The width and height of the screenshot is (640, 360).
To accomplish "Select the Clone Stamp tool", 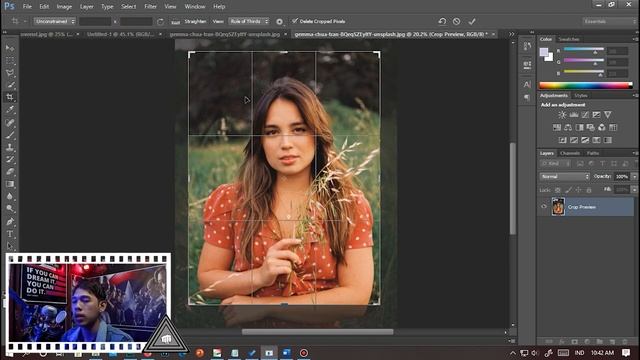I will (10, 147).
